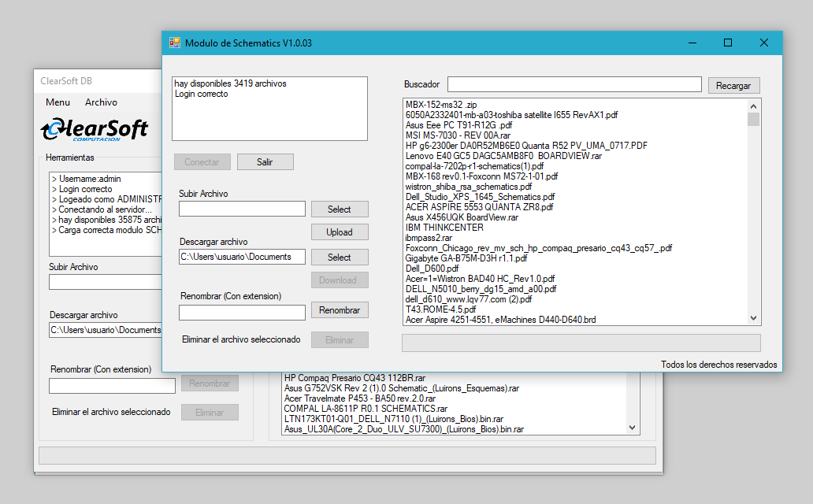Select 'T43.ROME-4.5.pdf' in the list
The width and height of the screenshot is (813, 504).
coord(440,309)
